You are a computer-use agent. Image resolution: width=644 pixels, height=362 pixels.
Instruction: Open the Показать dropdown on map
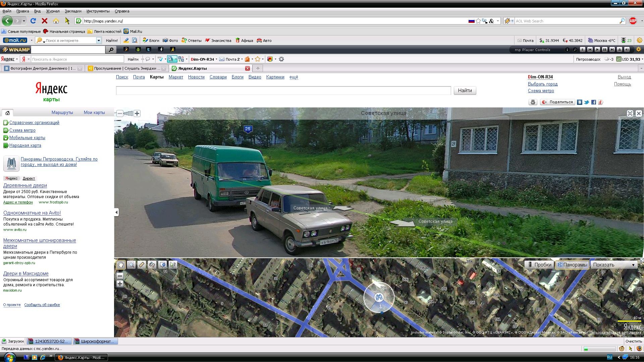click(614, 265)
